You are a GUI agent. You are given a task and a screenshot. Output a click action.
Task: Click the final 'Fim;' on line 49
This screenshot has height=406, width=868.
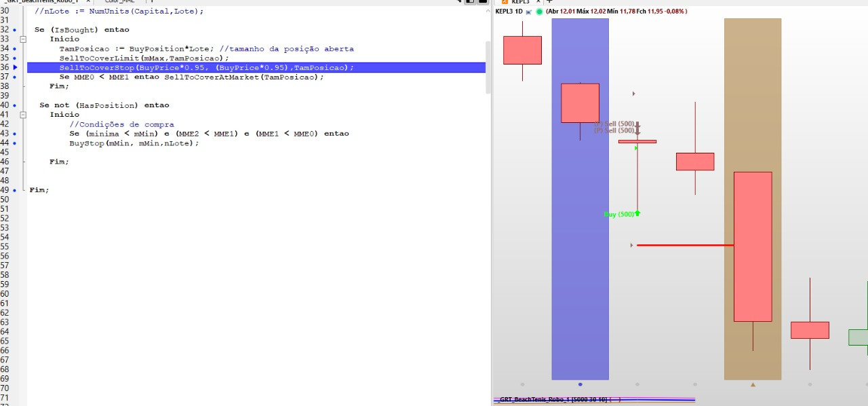point(39,190)
